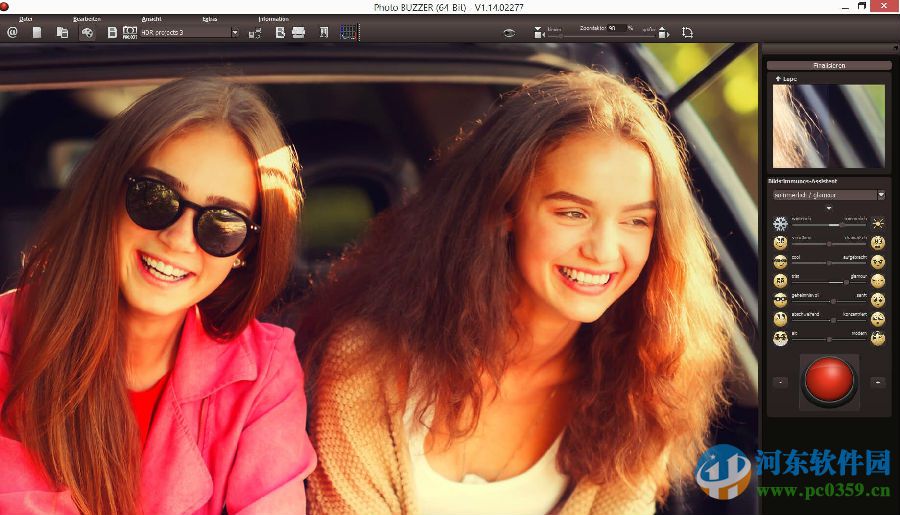Image resolution: width=900 pixels, height=515 pixels.
Task: Click the color palette icon in toolbar
Action: (x=87, y=32)
